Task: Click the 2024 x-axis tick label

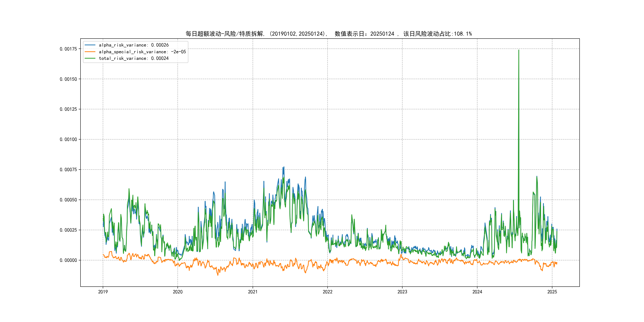Action: (x=477, y=292)
